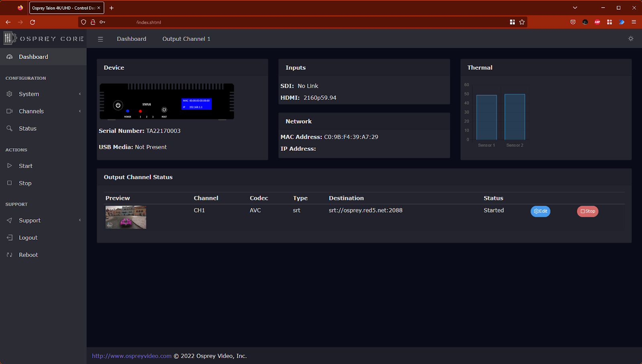Screen dimensions: 642x364
Task: Select Logout in the sidebar
Action: [x=43, y=237]
